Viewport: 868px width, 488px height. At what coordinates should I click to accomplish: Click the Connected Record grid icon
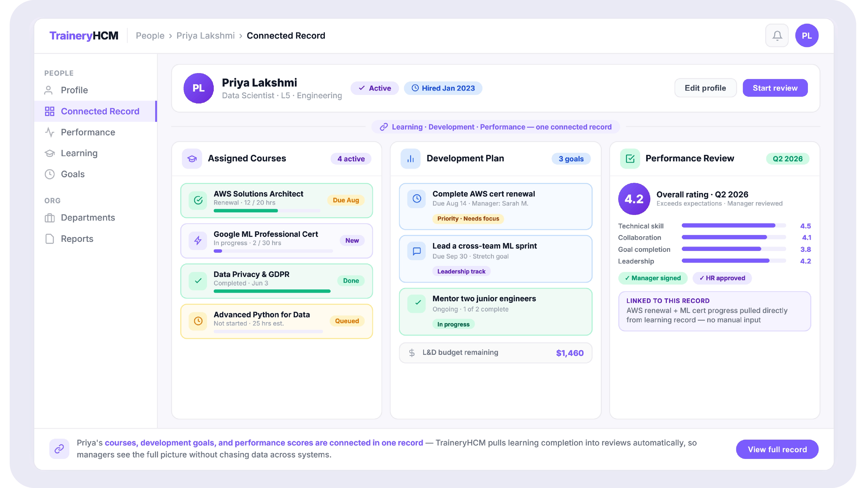click(49, 111)
